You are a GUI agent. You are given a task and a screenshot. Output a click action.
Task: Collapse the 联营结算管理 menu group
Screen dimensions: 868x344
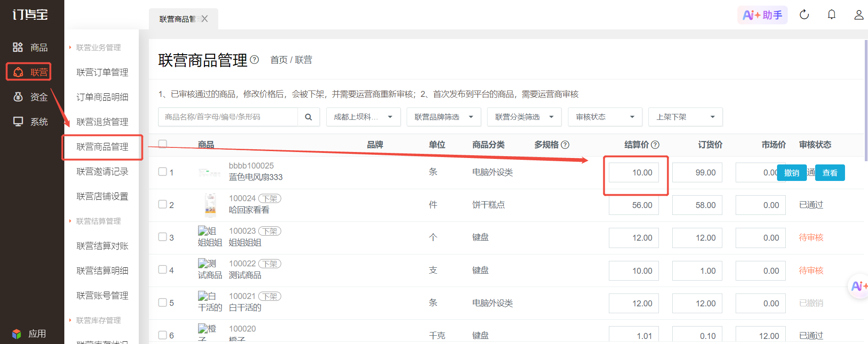click(x=95, y=221)
